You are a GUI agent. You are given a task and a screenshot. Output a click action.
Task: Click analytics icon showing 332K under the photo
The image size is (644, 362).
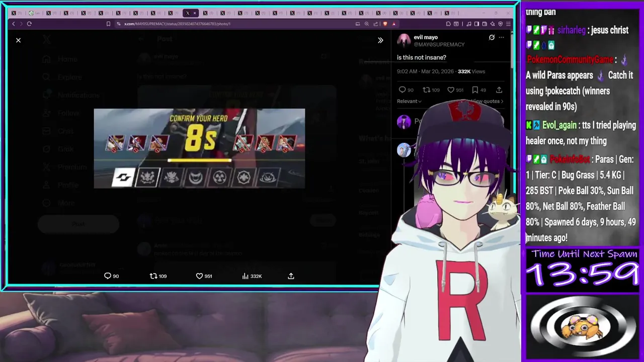point(252,276)
